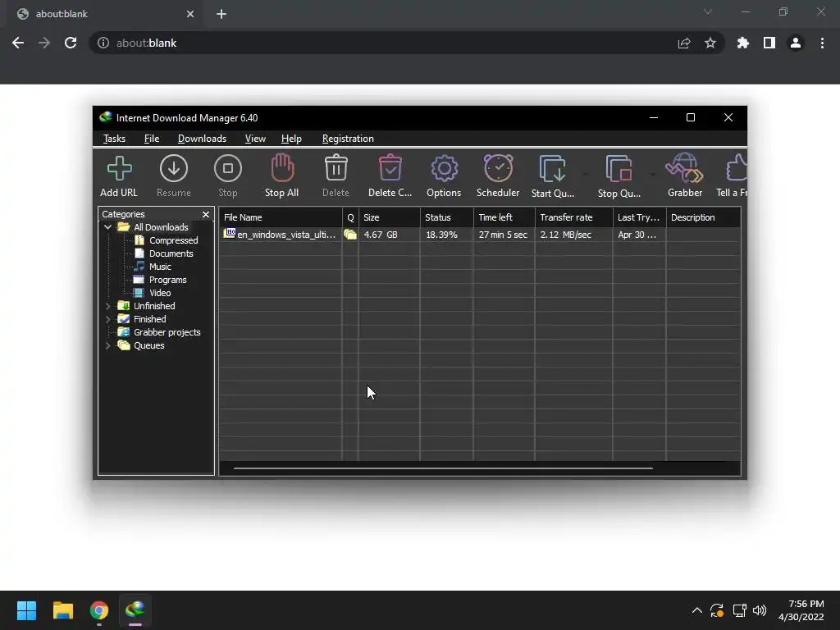Image resolution: width=840 pixels, height=630 pixels.
Task: Show hidden system tray icons
Action: (697, 610)
